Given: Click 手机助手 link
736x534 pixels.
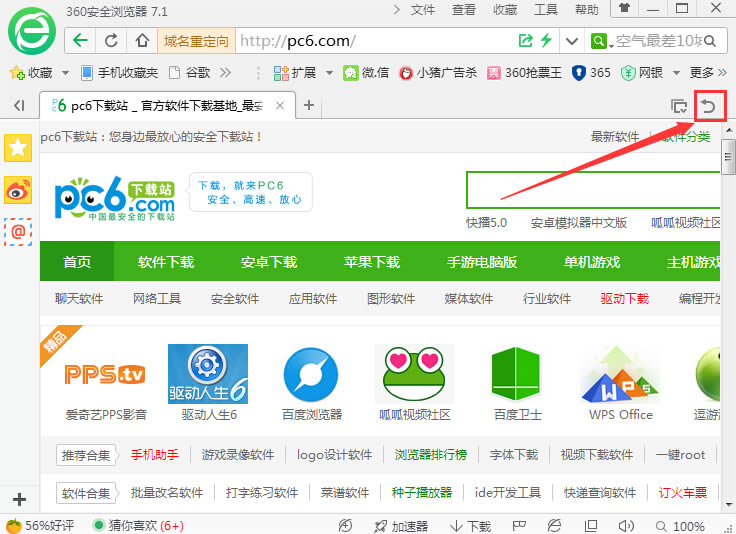Looking at the screenshot, I should click(x=155, y=455).
